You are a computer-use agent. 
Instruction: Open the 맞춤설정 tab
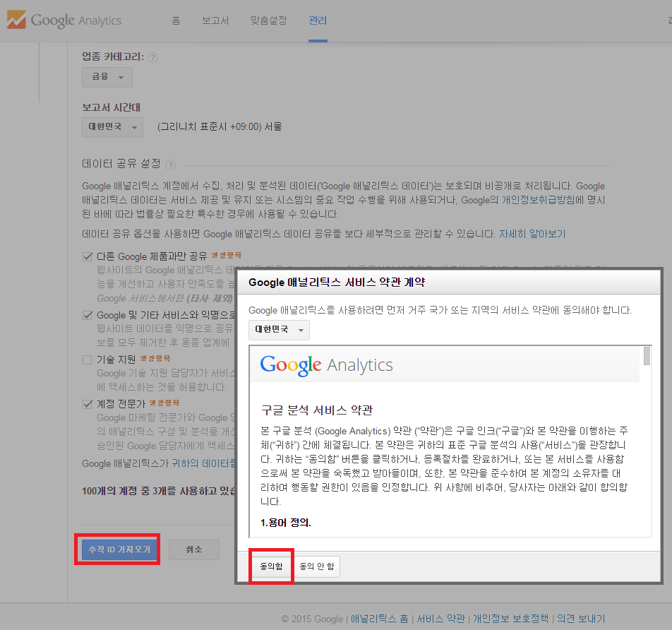click(269, 20)
